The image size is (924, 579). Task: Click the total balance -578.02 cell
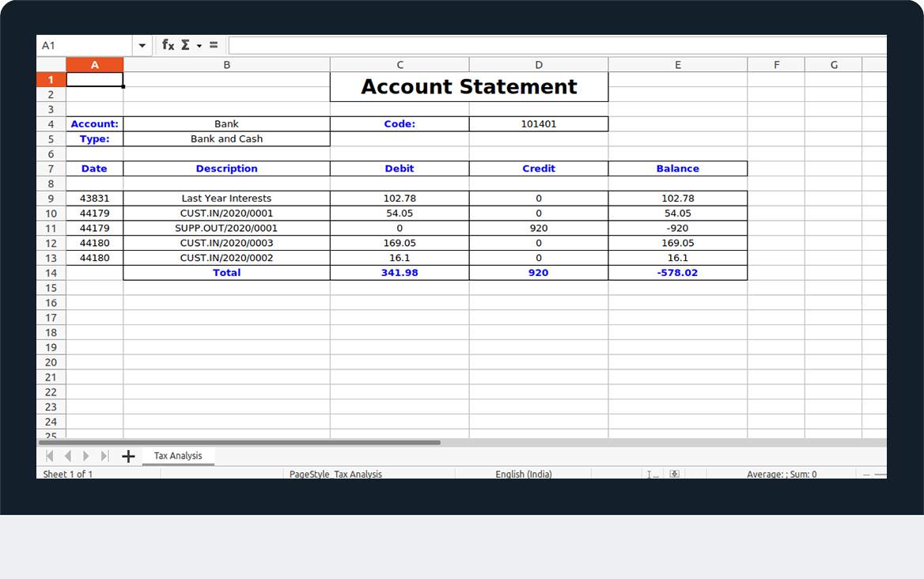click(x=678, y=273)
